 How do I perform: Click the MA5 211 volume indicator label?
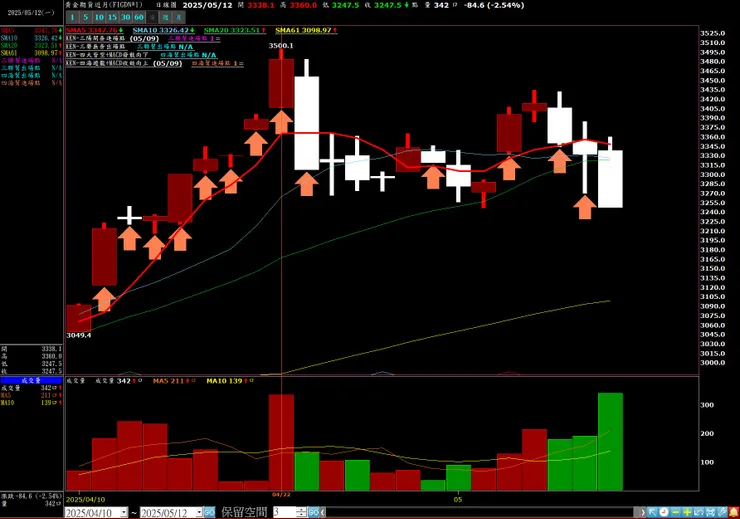pyautogui.click(x=175, y=381)
